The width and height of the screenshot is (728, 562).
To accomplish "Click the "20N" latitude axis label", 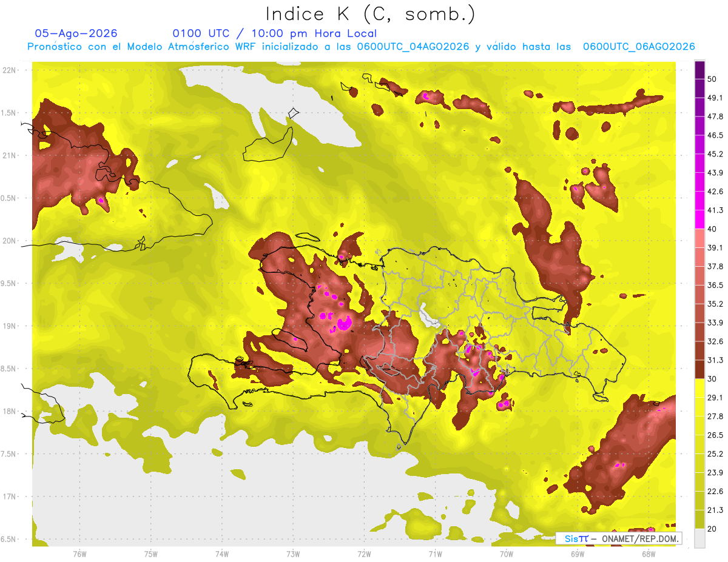I will 10,241.
